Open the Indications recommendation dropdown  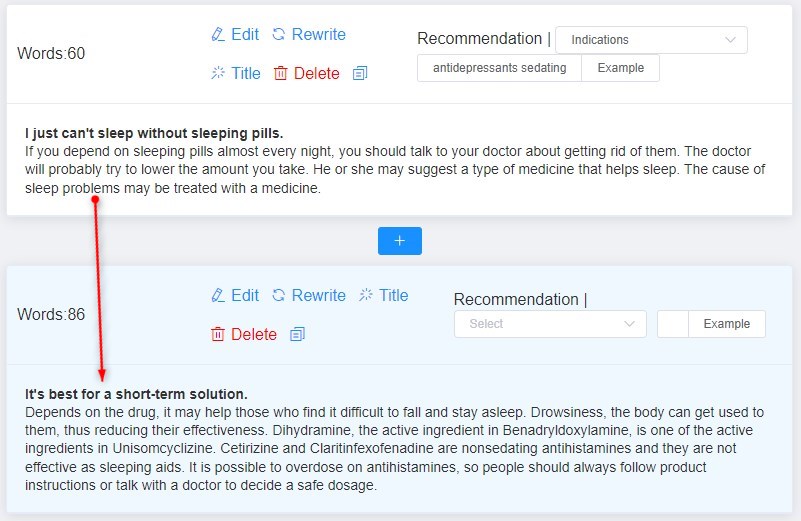(651, 40)
